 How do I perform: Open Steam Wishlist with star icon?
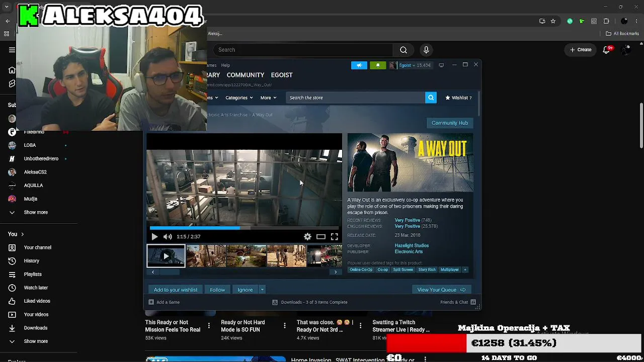[458, 98]
